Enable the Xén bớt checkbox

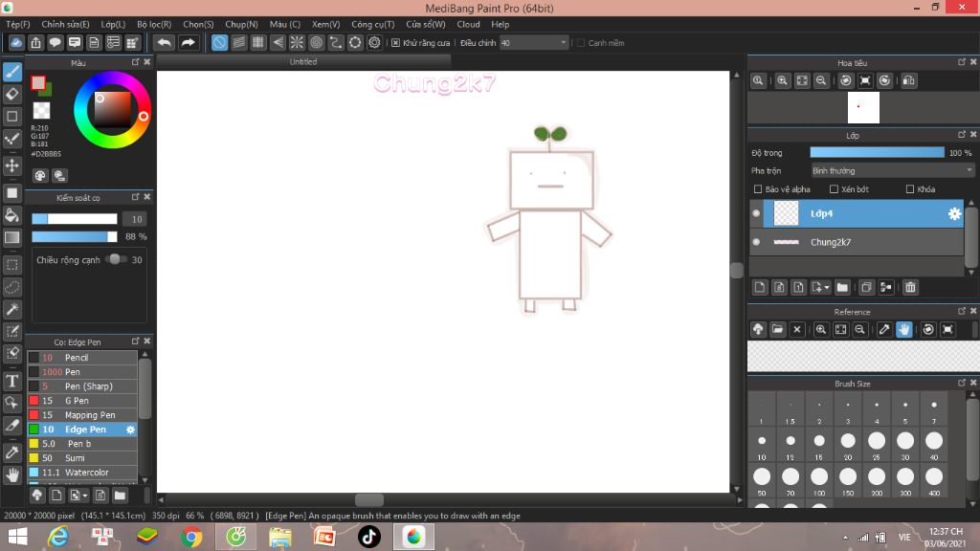(x=834, y=189)
